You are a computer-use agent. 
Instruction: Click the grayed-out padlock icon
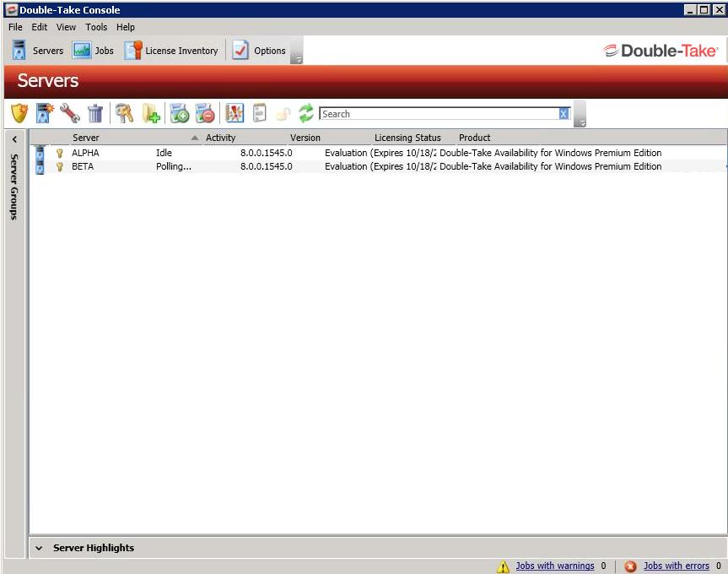[x=283, y=114]
